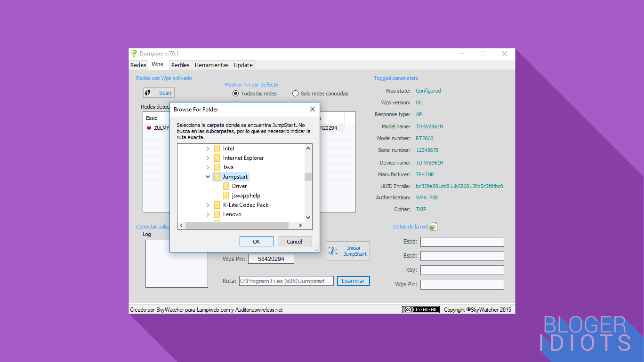This screenshot has width=644, height=362.
Task: Select the Todas las redes radio button
Action: [236, 94]
